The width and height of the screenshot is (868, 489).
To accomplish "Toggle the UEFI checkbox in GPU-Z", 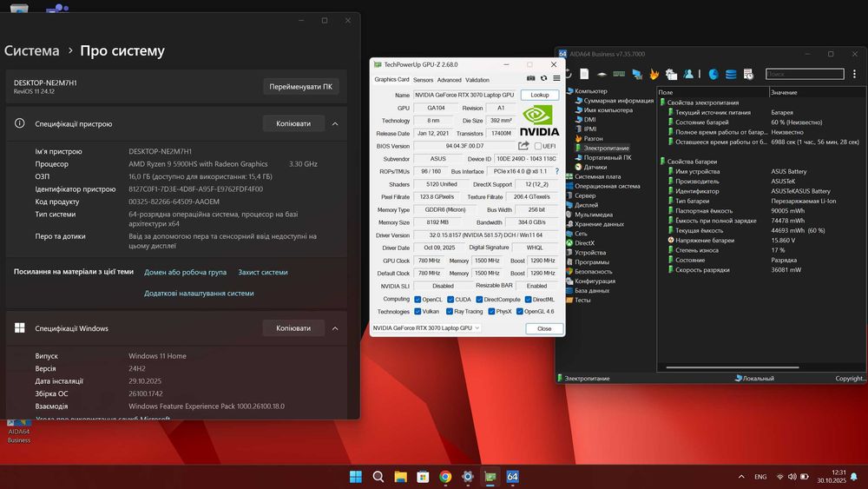I will point(538,146).
